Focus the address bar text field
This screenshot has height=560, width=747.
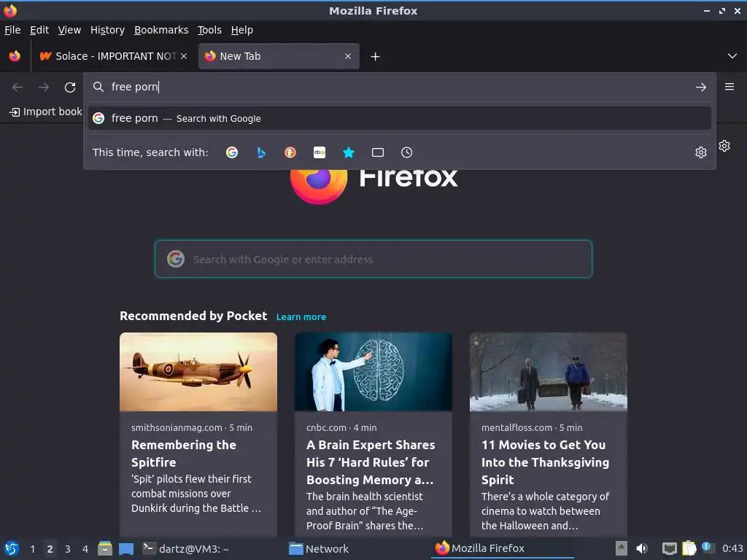[399, 87]
